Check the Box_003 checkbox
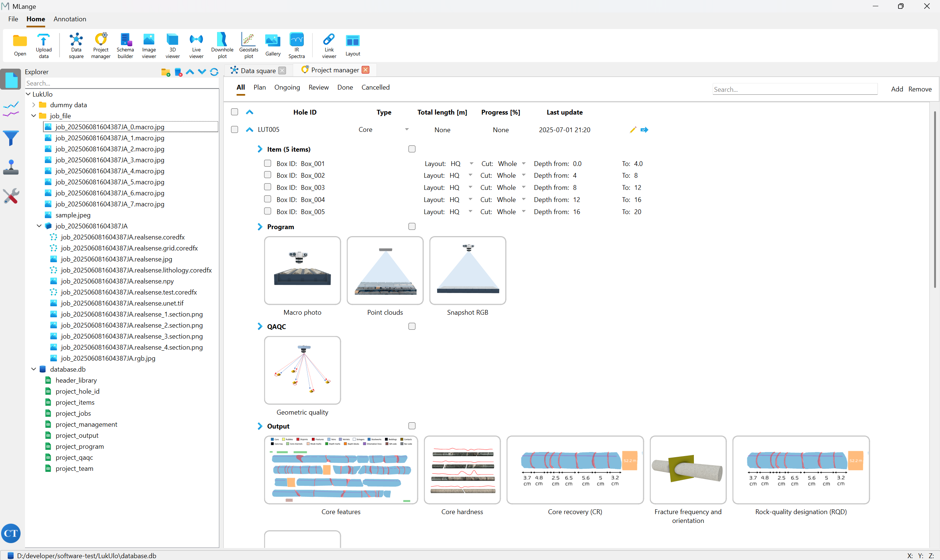940x560 pixels. point(267,187)
